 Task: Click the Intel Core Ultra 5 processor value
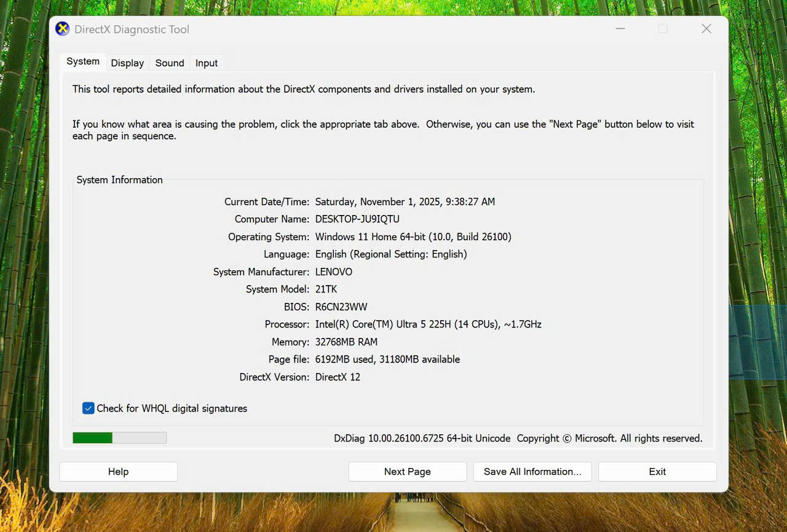click(x=428, y=324)
